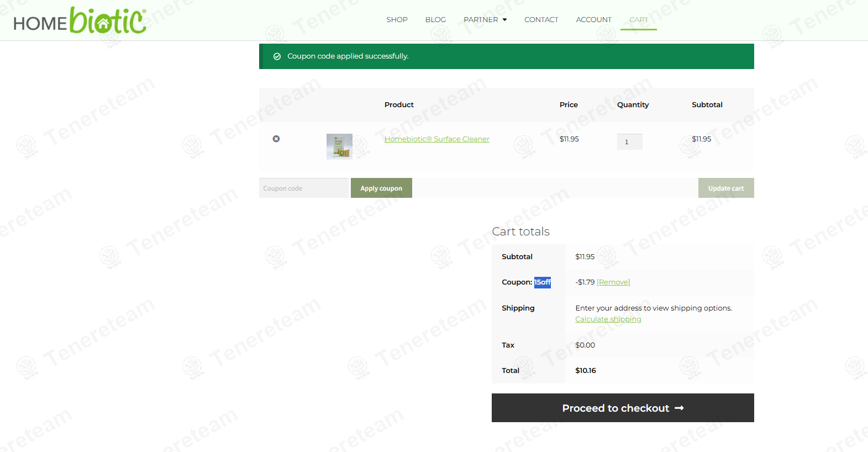Expand the Partner menu dropdown arrow
The image size is (868, 452).
504,20
